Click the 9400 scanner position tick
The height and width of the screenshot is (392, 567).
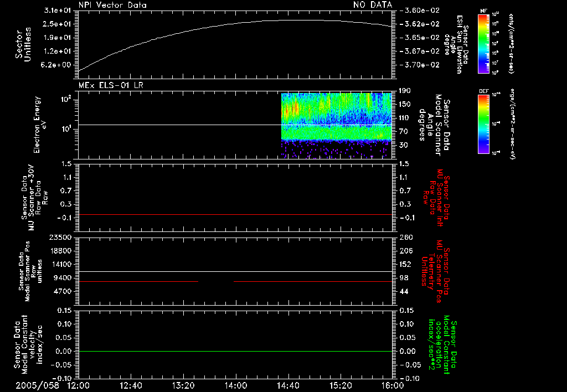[63, 278]
